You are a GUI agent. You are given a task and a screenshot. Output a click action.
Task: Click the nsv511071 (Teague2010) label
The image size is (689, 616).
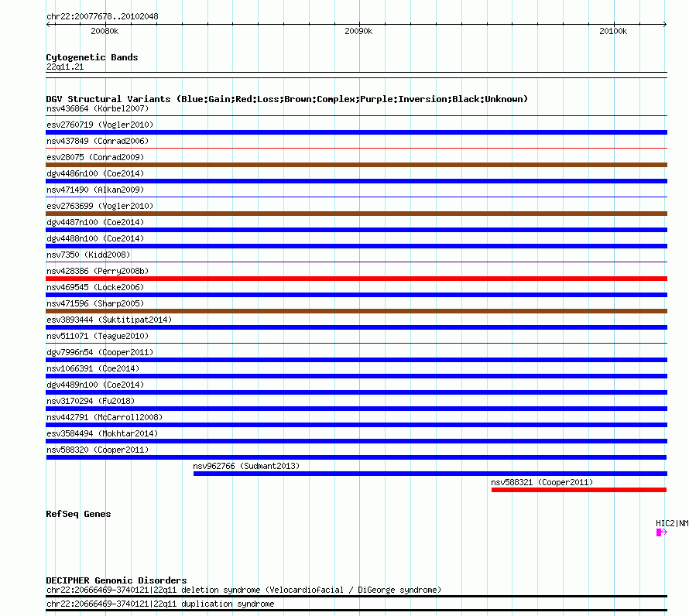98,336
